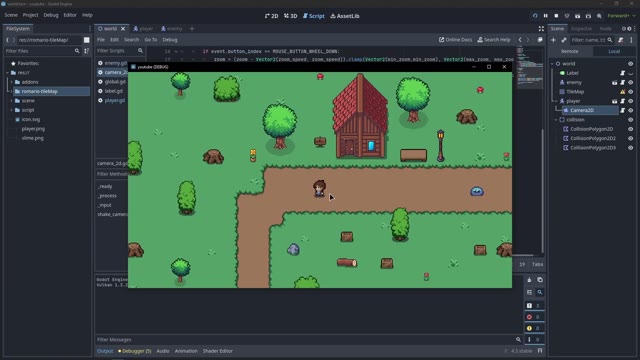Screen dimensions: 640x360
Task: Switch to the Audio bottom tab
Action: 163,351
